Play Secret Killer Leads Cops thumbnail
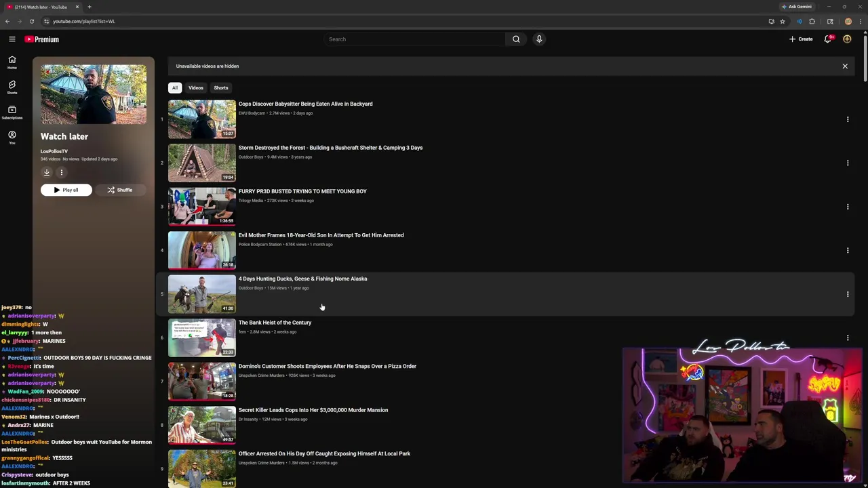868x488 pixels. click(202, 425)
